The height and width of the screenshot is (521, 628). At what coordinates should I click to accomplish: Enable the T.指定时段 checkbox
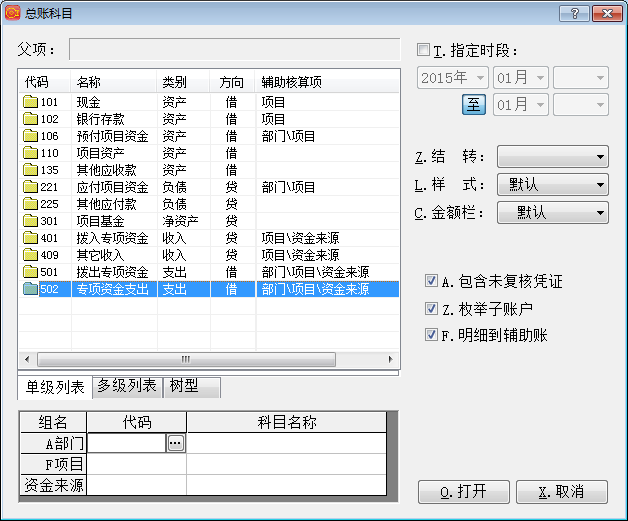(x=423, y=50)
